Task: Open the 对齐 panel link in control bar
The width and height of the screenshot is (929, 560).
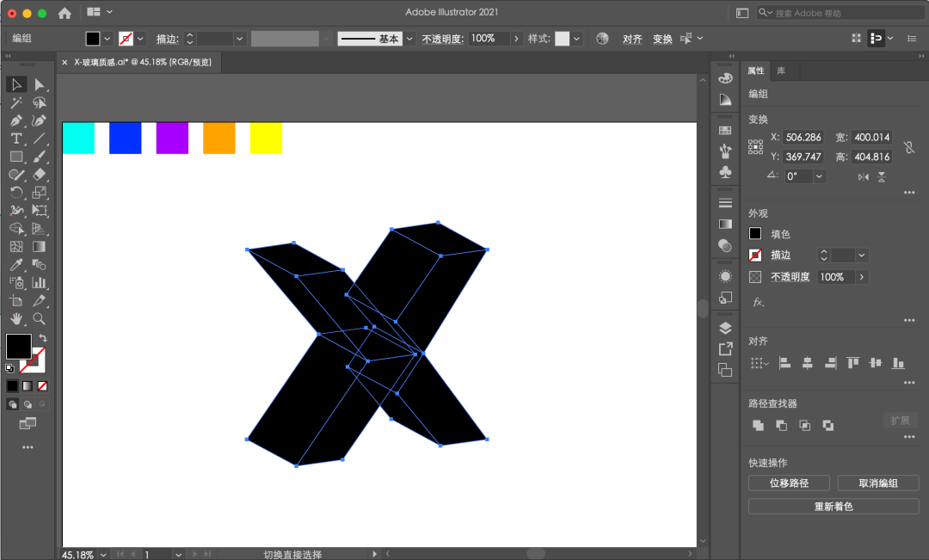Action: 632,39
